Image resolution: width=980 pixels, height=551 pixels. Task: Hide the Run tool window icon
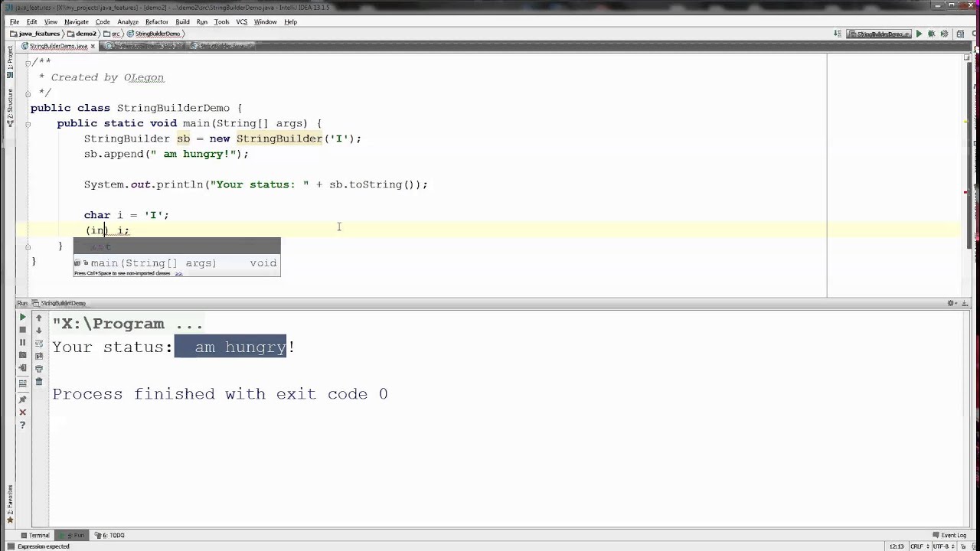point(966,303)
